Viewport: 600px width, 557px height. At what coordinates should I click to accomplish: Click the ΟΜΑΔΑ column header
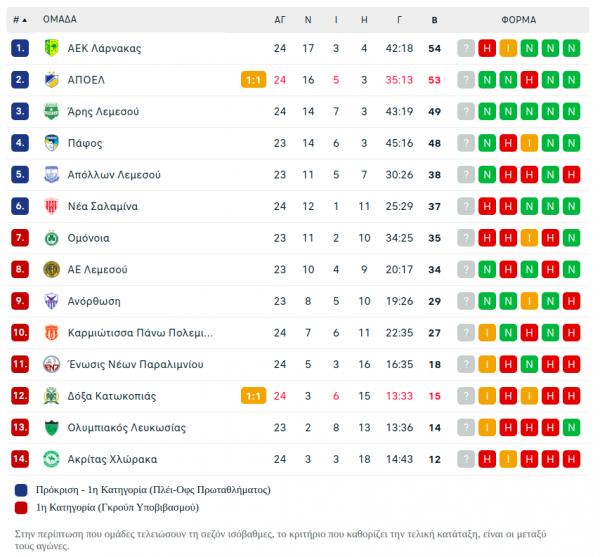pyautogui.click(x=60, y=20)
